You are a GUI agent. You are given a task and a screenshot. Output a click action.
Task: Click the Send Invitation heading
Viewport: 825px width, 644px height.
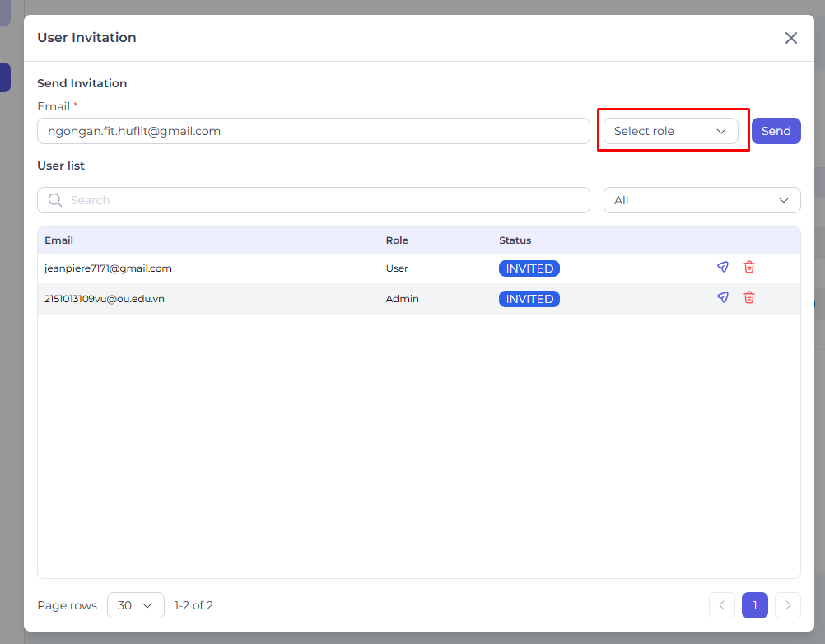click(82, 83)
